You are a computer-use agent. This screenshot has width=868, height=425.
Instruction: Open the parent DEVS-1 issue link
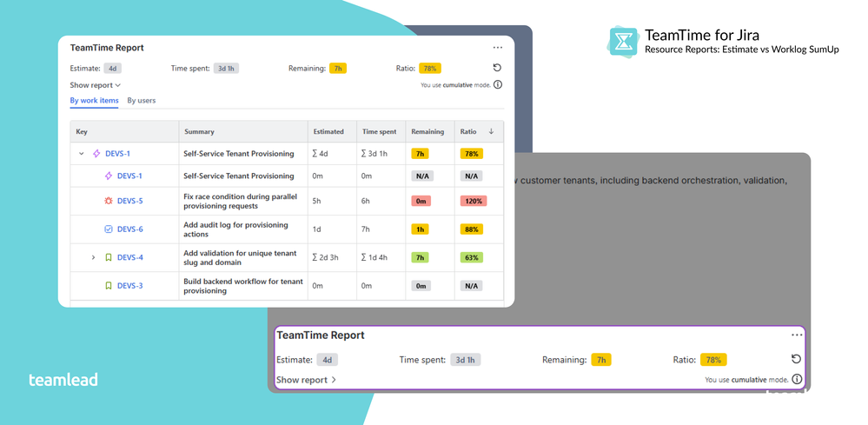click(118, 154)
